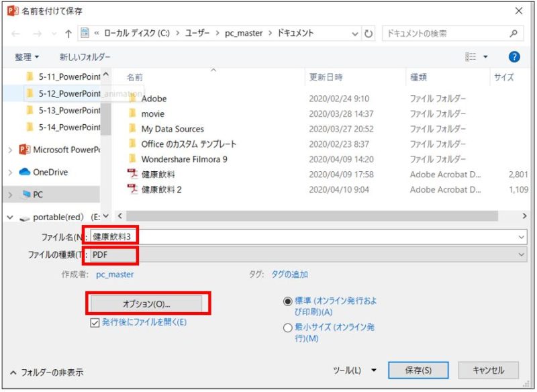Image resolution: width=537 pixels, height=392 pixels.
Task: Click the Back navigation arrow
Action: [15, 34]
